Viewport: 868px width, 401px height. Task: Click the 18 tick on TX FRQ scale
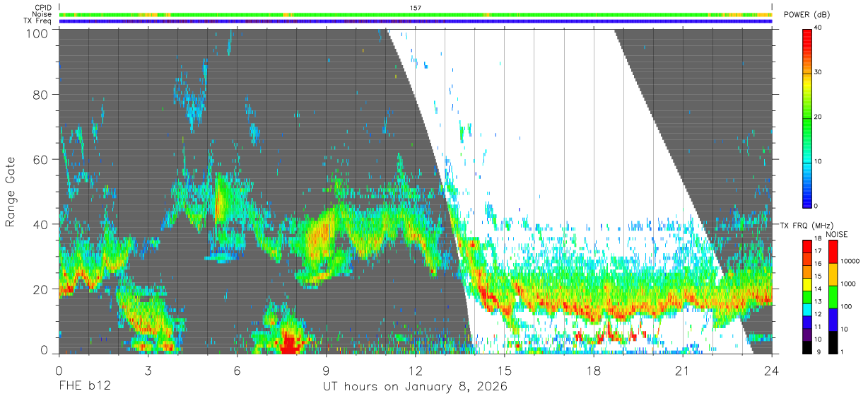819,240
